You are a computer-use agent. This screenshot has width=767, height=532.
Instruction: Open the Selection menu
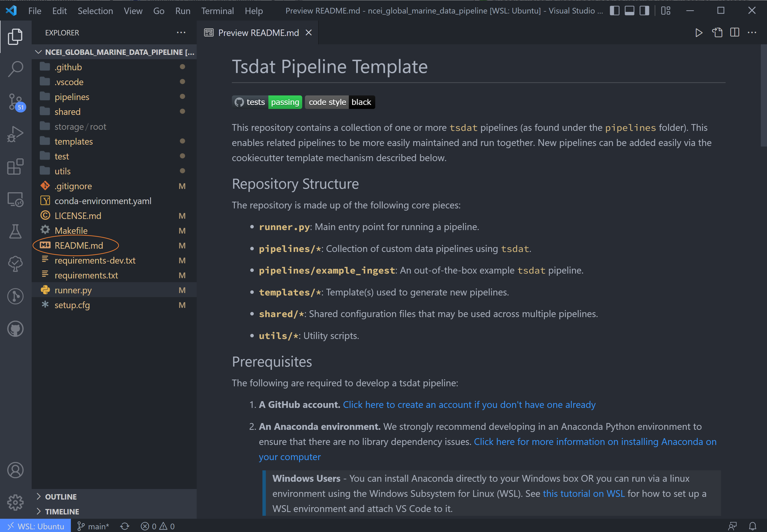95,11
